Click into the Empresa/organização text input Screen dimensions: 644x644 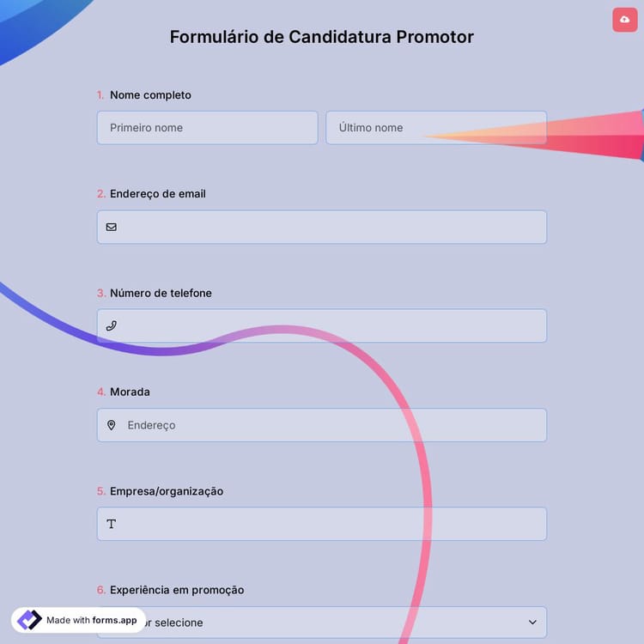(x=331, y=524)
